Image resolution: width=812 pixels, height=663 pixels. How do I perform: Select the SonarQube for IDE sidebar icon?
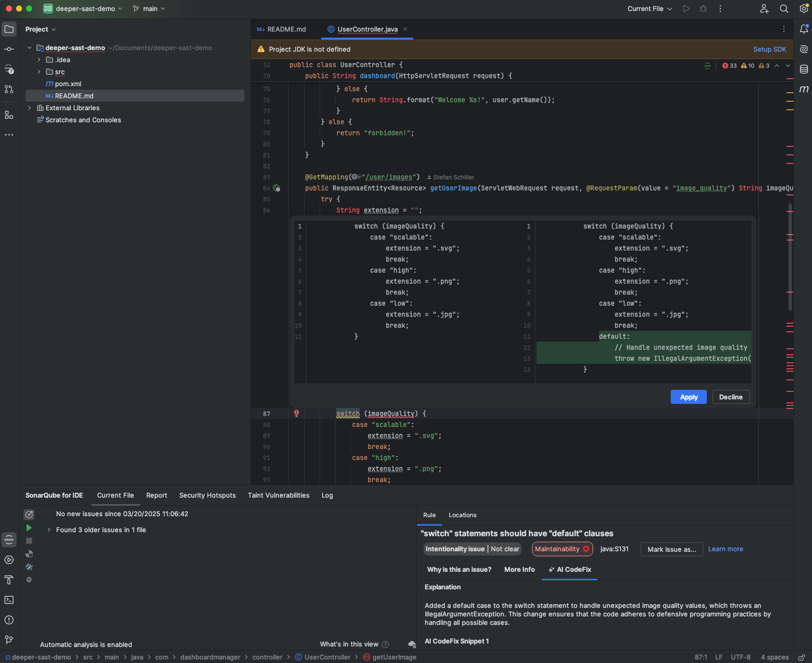[9, 540]
